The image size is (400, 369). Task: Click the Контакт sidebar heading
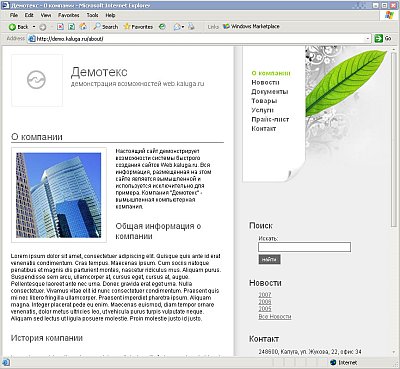coord(264,339)
